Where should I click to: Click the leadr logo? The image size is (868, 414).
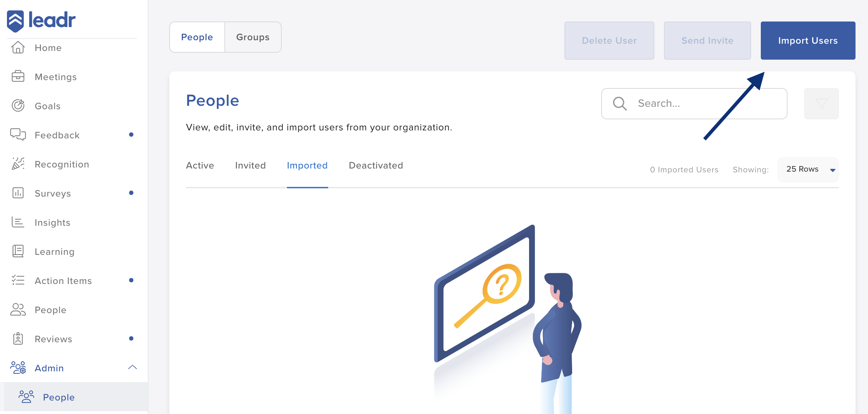42,20
